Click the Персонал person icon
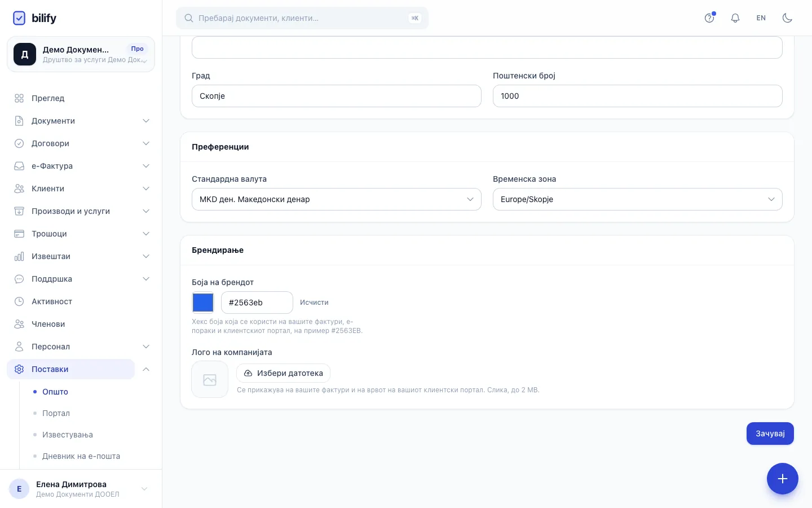The height and width of the screenshot is (508, 812). click(x=19, y=347)
